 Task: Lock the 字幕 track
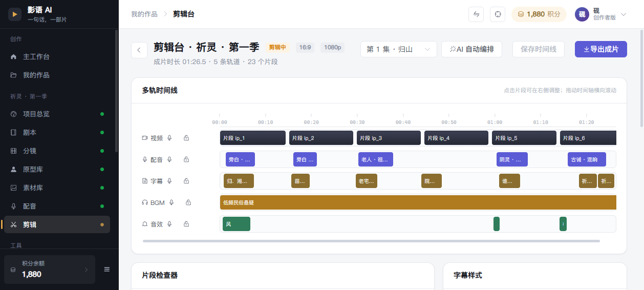(186, 181)
